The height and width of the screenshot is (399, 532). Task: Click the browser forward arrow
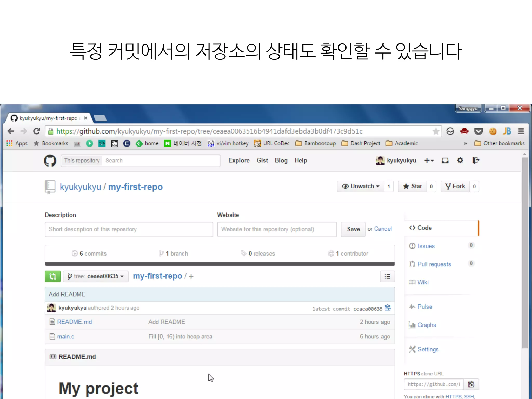(x=24, y=131)
